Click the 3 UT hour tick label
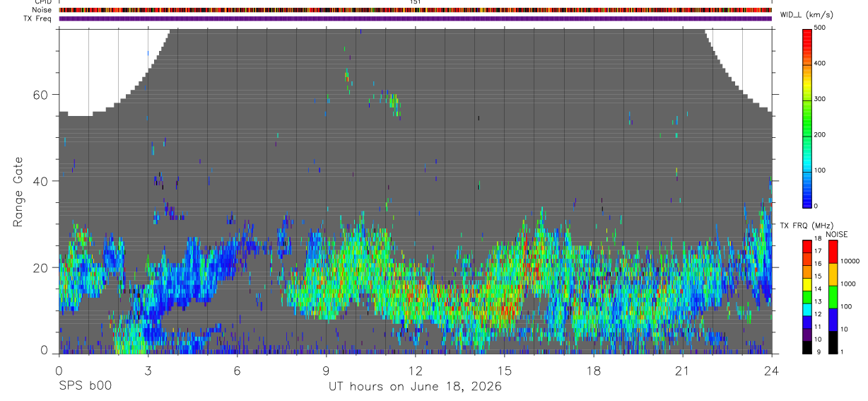The image size is (868, 401). coord(148,370)
